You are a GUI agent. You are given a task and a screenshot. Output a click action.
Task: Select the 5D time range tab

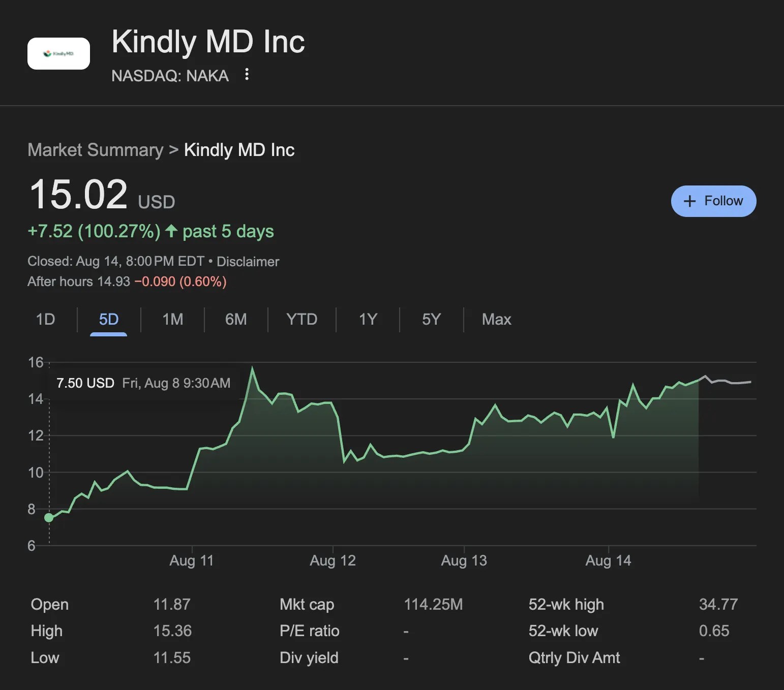[108, 319]
